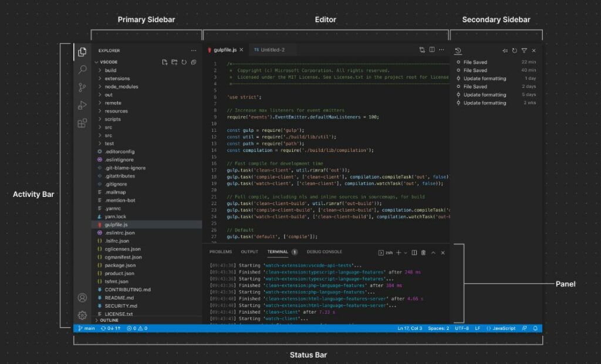This screenshot has height=364, width=601.
Task: Open the Extensions view
Action: pyautogui.click(x=82, y=123)
